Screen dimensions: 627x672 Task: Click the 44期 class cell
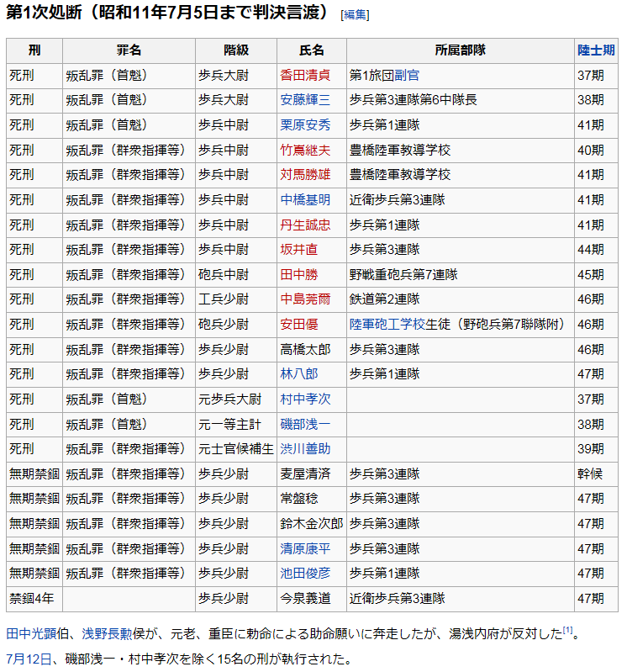coord(596,250)
